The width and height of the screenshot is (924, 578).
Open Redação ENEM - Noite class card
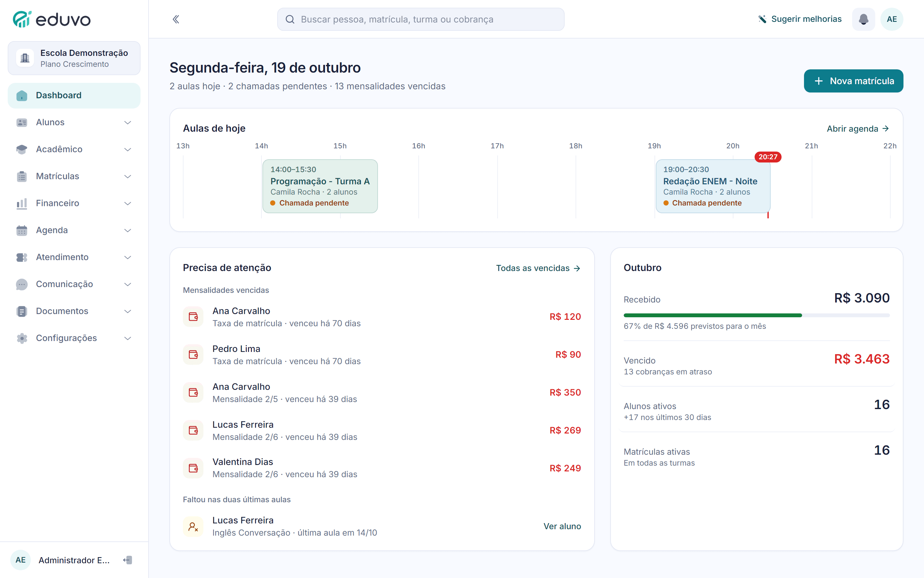[713, 186]
